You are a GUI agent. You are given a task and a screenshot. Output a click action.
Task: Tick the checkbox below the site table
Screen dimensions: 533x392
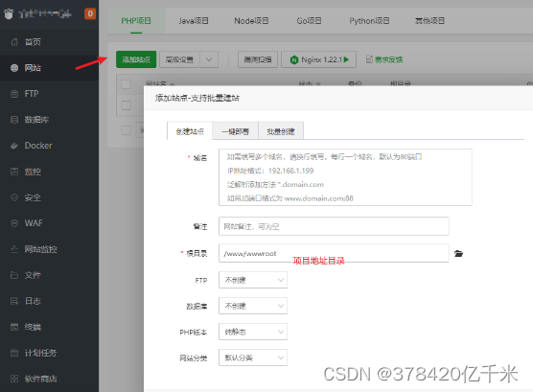click(126, 130)
